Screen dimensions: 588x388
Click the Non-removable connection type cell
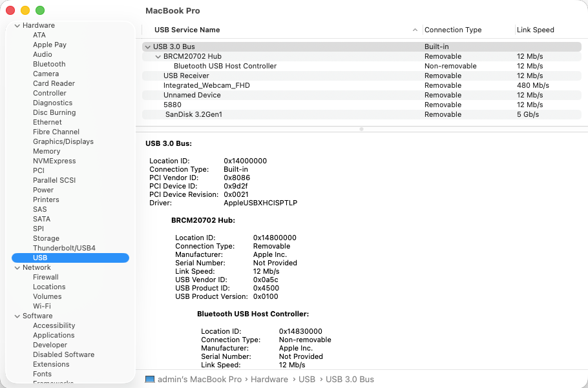[x=450, y=66]
